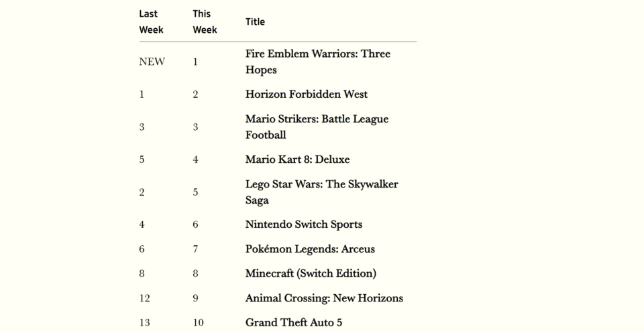The image size is (644, 333).
Task: Click this-week rank 10 cell
Action: coord(199,323)
